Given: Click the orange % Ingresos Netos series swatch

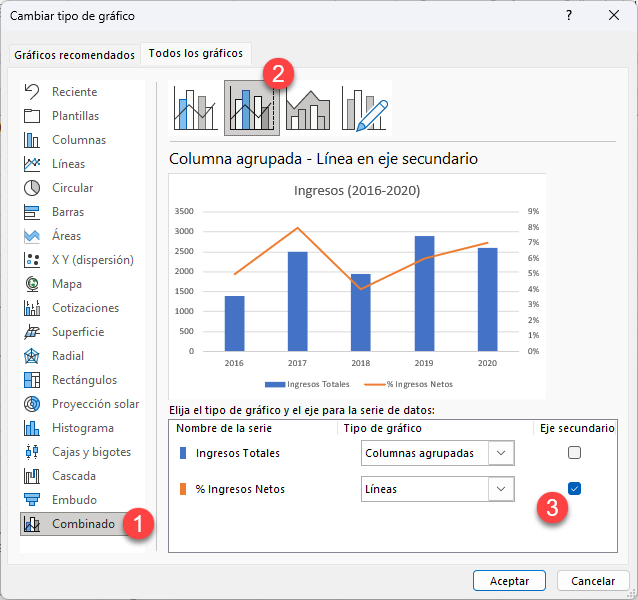Looking at the screenshot, I should [183, 489].
